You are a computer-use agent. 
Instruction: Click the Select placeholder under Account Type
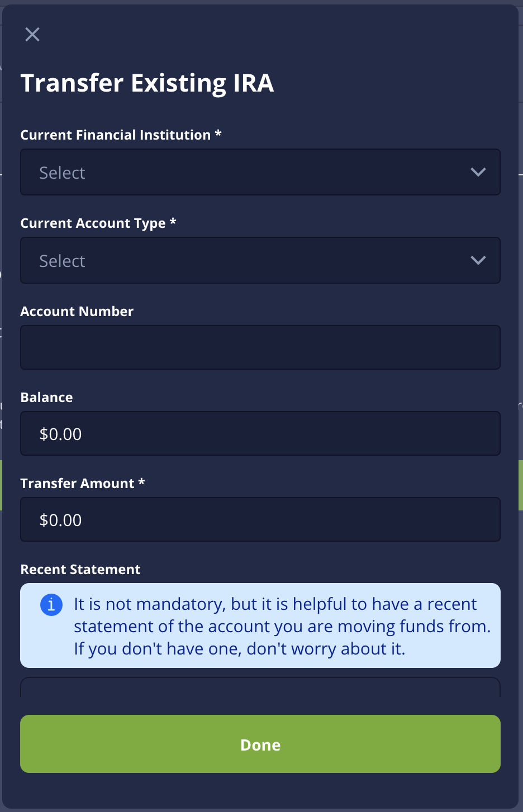62,261
